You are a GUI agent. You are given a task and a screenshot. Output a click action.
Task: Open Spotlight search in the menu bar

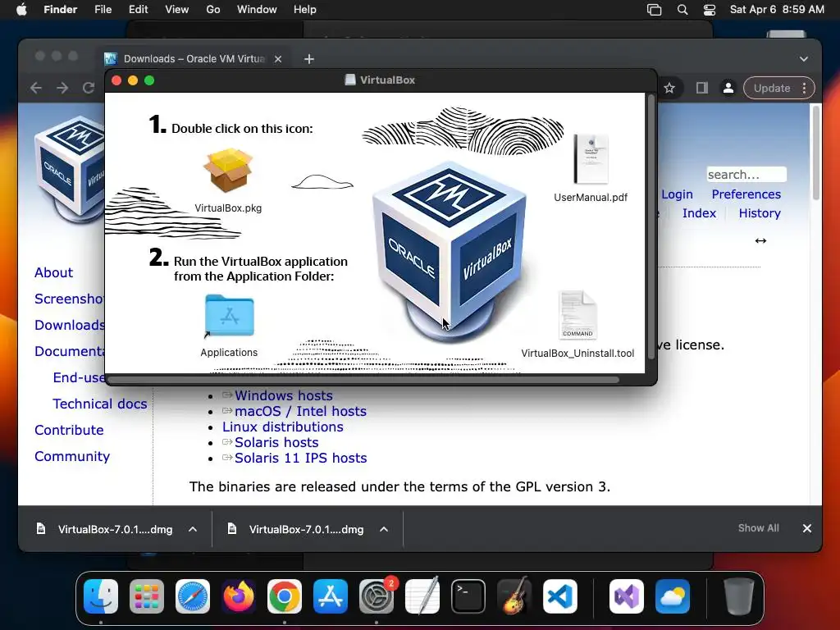click(x=682, y=10)
